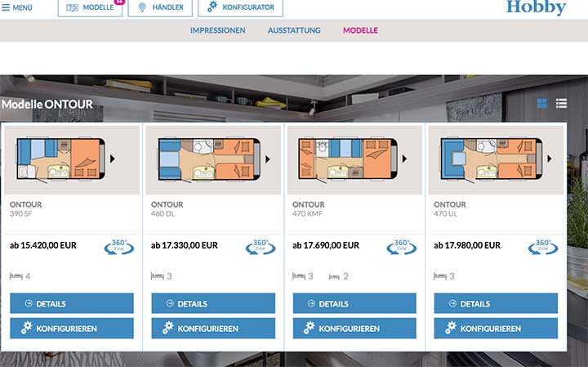Open 360° view for 470 KMF
The height and width of the screenshot is (367, 588).
(x=401, y=247)
